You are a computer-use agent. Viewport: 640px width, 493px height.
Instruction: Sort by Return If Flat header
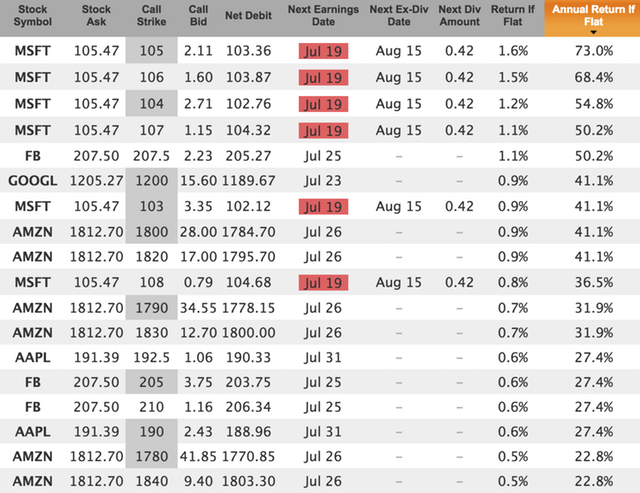point(513,16)
